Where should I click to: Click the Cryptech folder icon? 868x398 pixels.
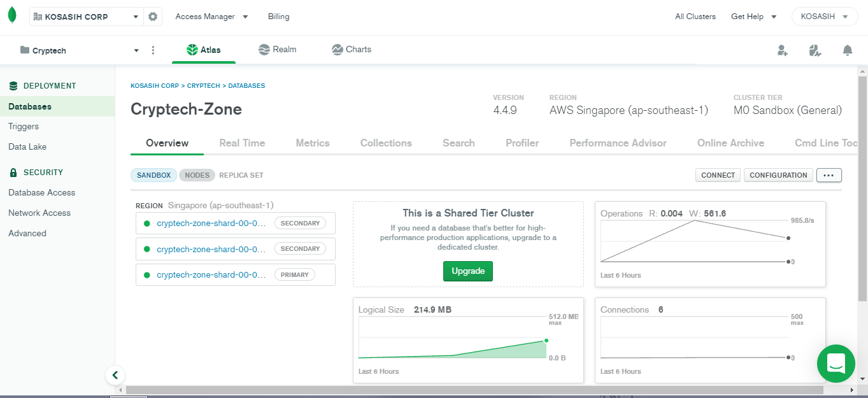point(25,50)
